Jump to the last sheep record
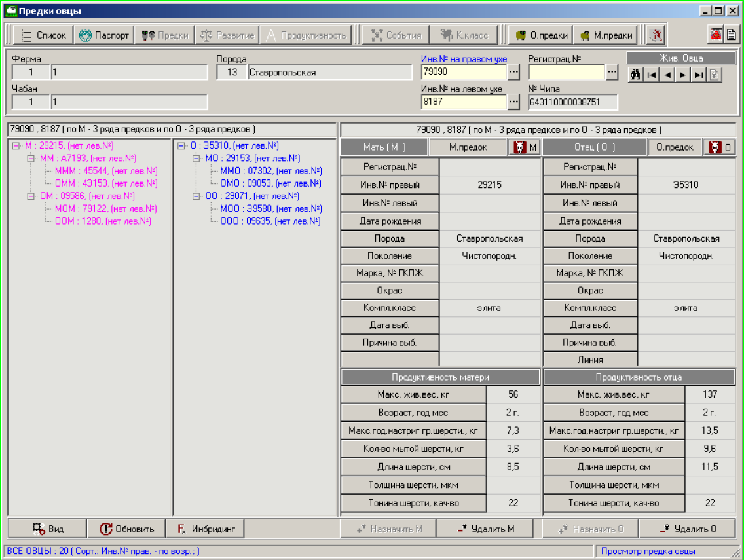Viewport: 744px width, 560px height. point(699,75)
